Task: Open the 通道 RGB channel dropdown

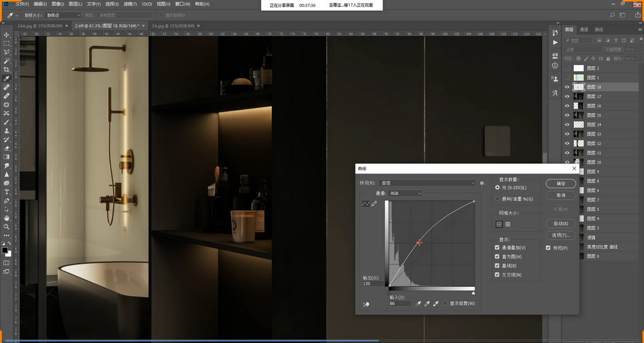Action: click(405, 193)
